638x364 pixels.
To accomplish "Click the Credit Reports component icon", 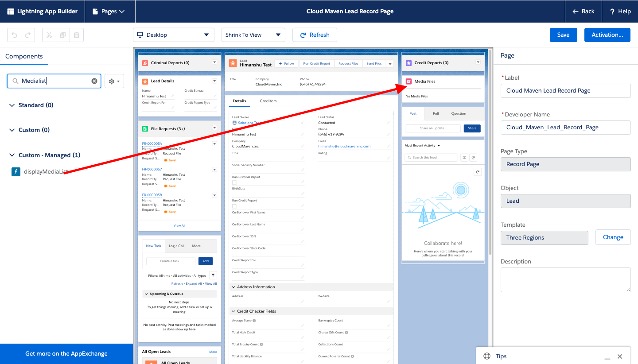I will [408, 63].
